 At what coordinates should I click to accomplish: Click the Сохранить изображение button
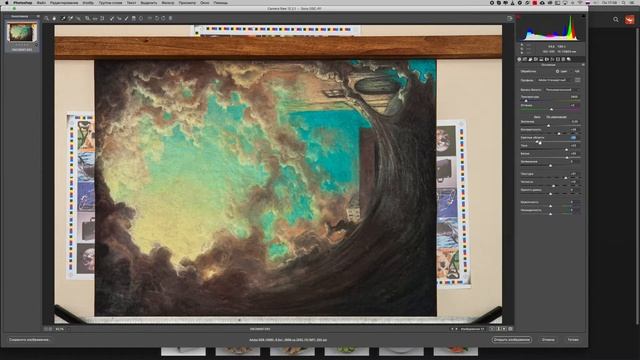coord(29,340)
